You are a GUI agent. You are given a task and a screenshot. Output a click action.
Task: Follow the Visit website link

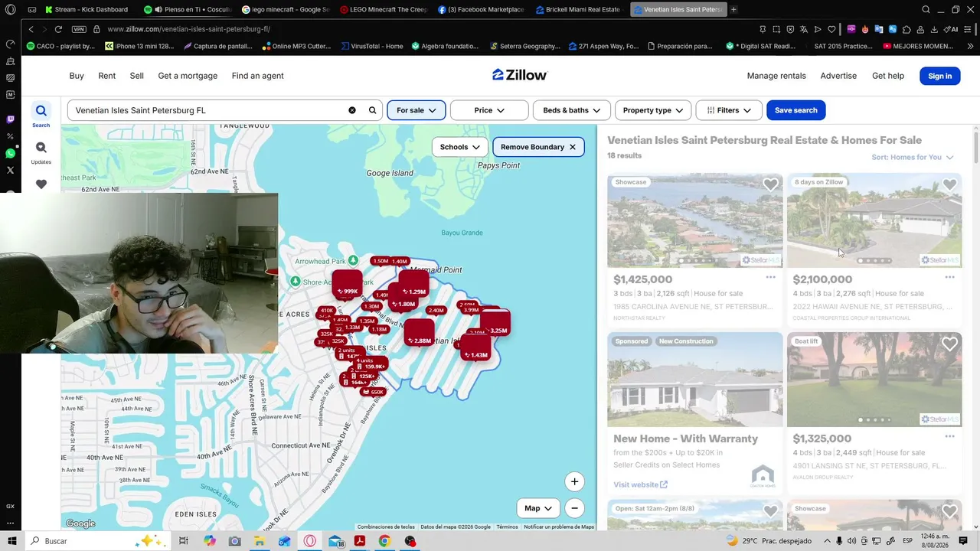(x=640, y=484)
